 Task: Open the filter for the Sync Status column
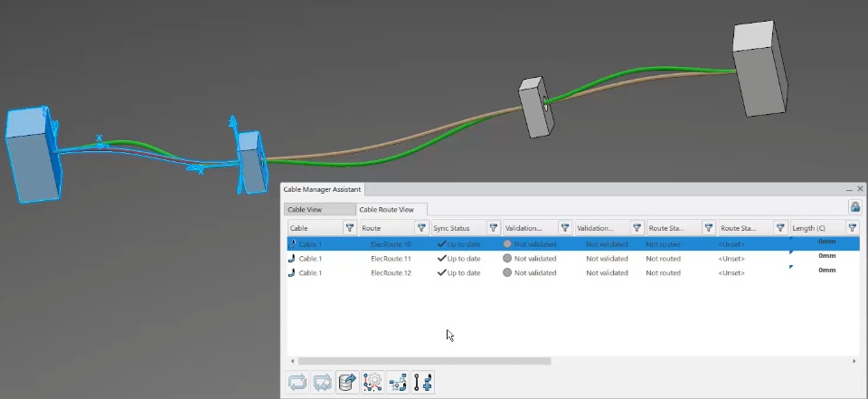point(494,228)
